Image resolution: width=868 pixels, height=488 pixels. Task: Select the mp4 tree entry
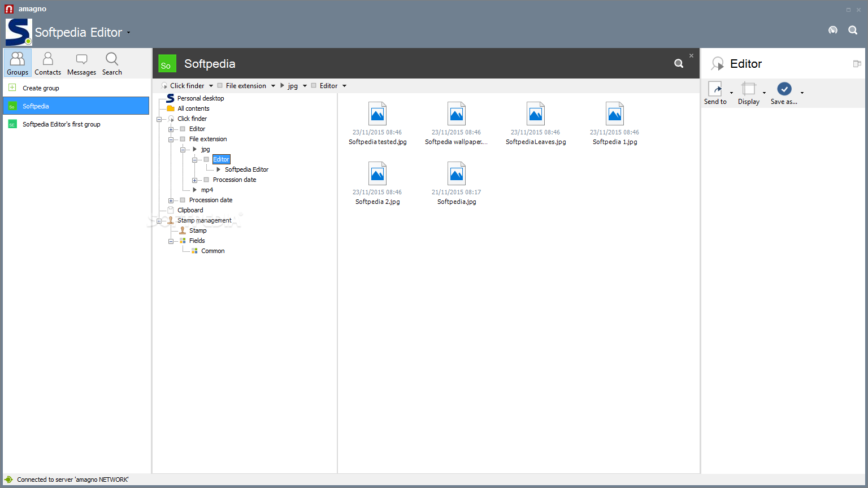pos(207,190)
